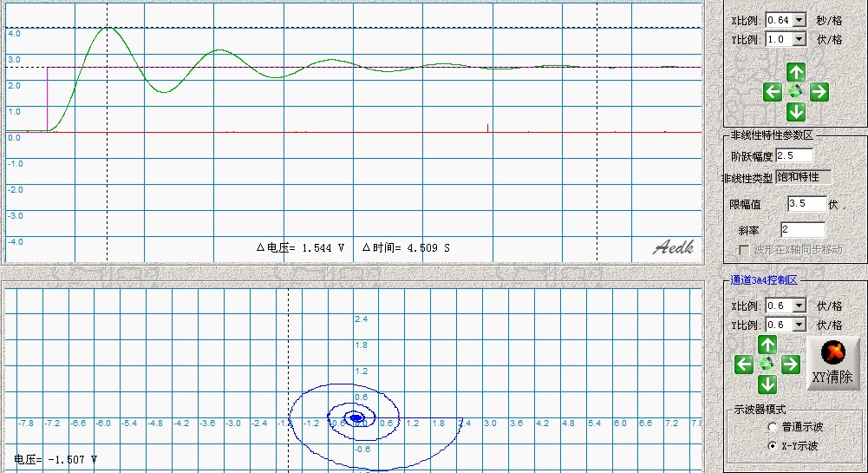Expand channel 3&4 X比例 0.6 dropdown

tap(799, 305)
